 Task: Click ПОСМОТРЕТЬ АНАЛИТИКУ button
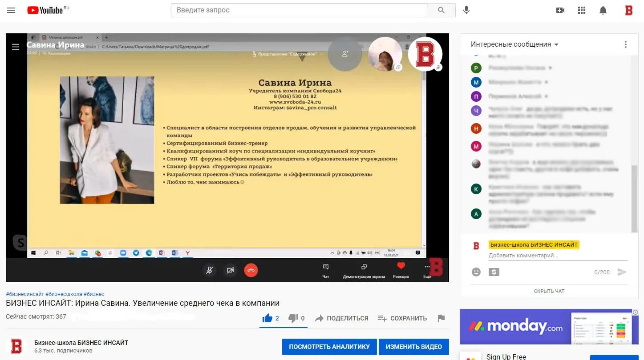pyautogui.click(x=329, y=347)
